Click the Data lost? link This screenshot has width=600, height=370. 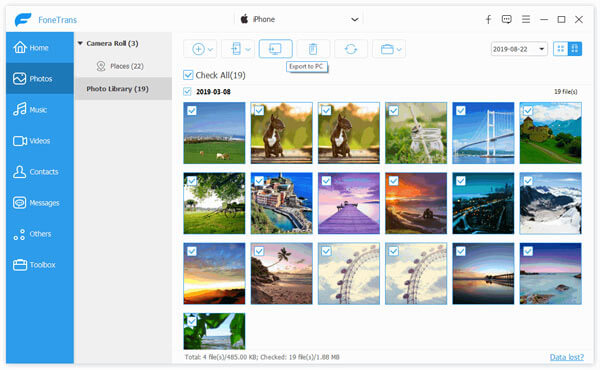point(567,357)
